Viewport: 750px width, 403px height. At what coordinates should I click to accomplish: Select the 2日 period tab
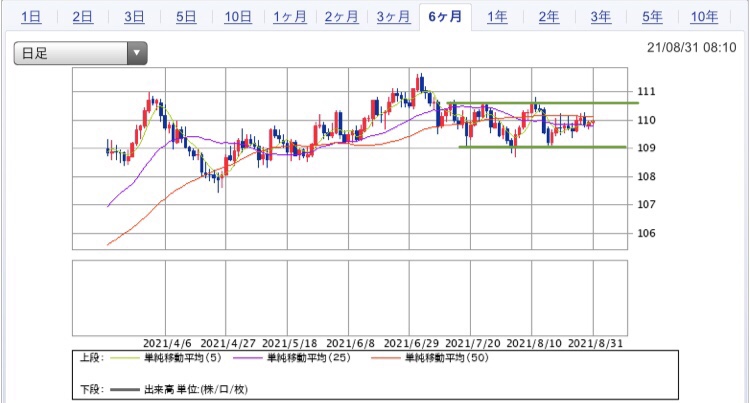click(83, 17)
